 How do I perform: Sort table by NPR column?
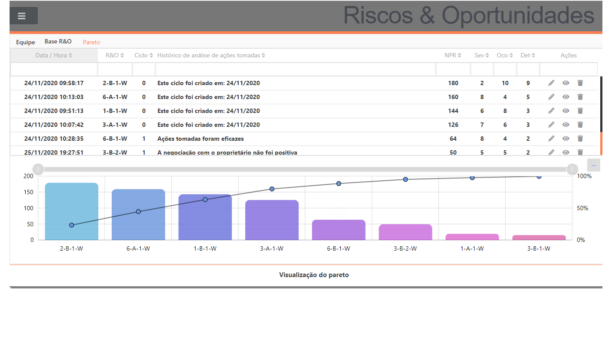453,55
